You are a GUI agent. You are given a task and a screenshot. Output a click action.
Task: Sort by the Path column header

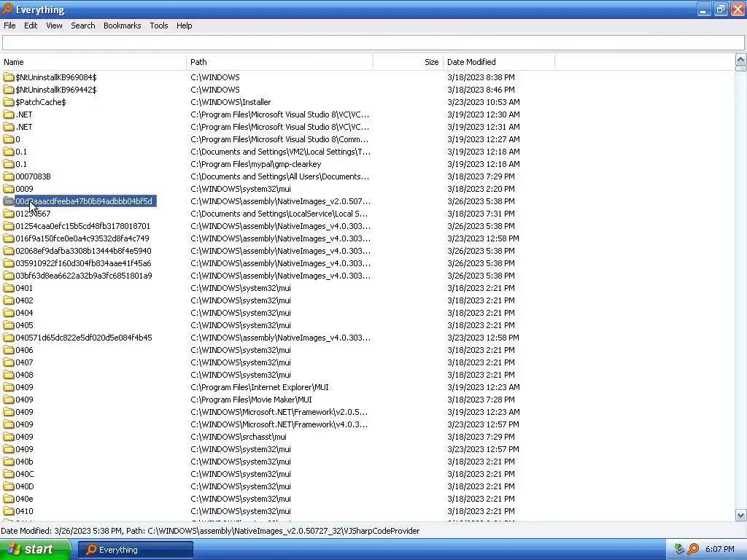tap(279, 62)
